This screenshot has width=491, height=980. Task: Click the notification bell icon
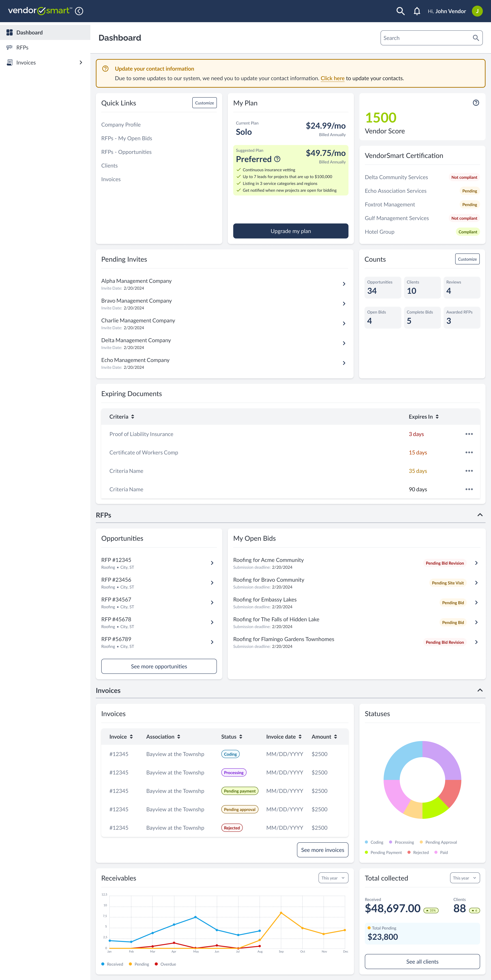[x=417, y=11]
